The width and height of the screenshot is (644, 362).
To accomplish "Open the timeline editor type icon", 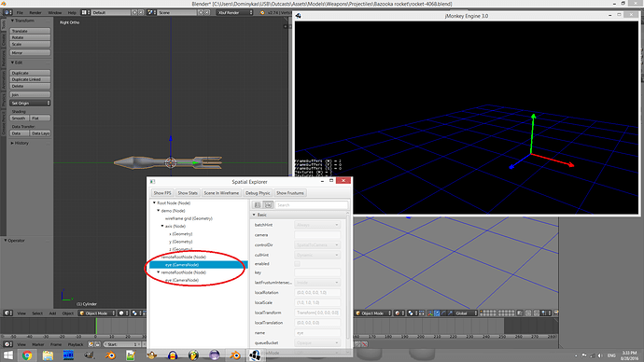I will click(7, 344).
